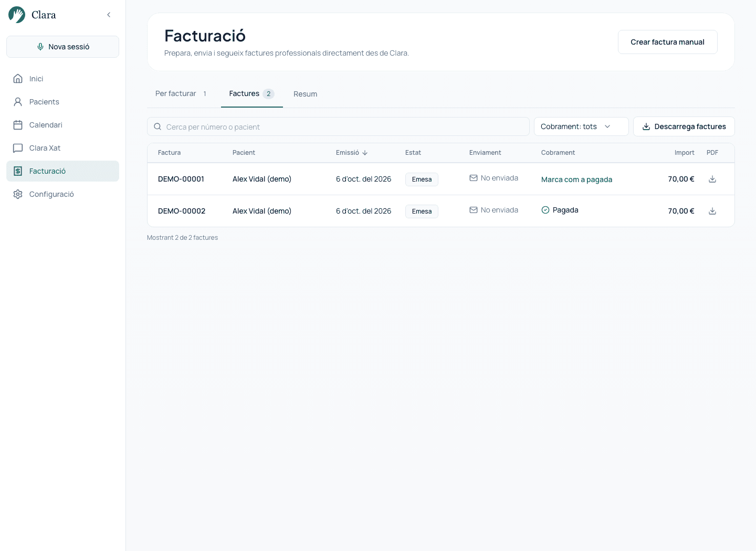
Task: Click Emesa status badge for DEMO-00002
Action: [422, 211]
